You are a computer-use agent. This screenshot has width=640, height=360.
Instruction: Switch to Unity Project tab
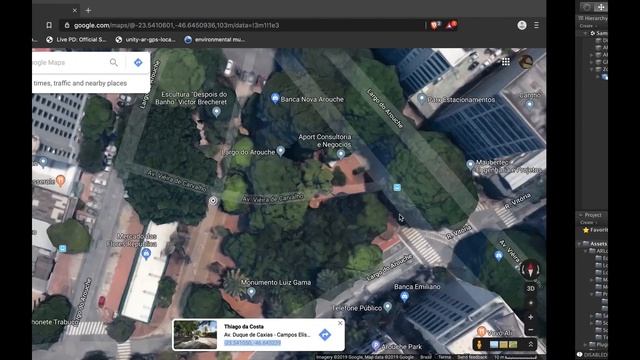tap(591, 215)
